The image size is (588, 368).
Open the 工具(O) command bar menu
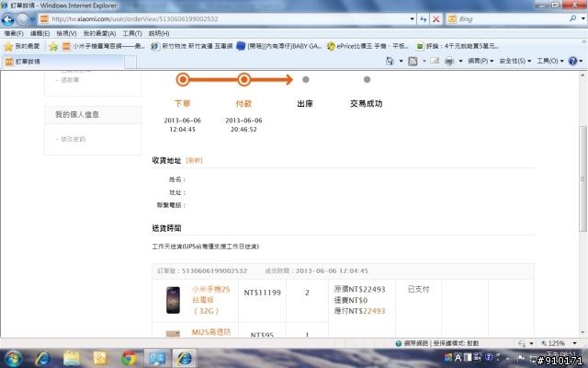pos(550,62)
